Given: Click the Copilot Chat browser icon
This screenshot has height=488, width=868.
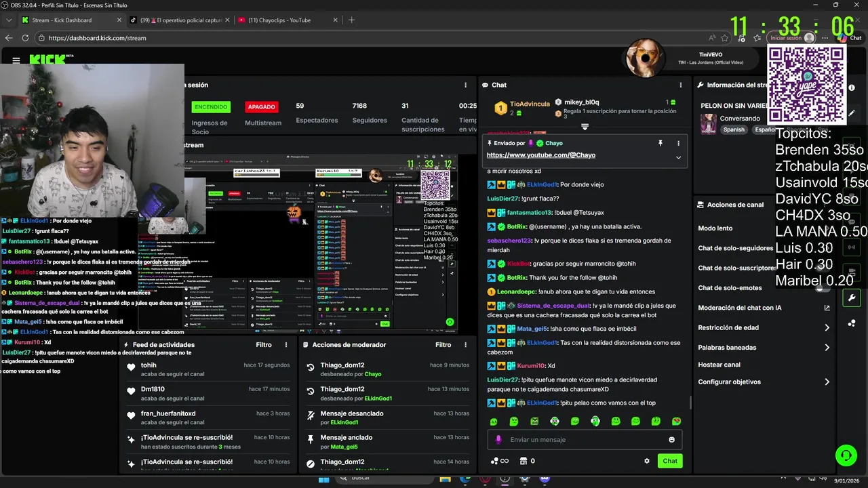Looking at the screenshot, I should pos(848,38).
